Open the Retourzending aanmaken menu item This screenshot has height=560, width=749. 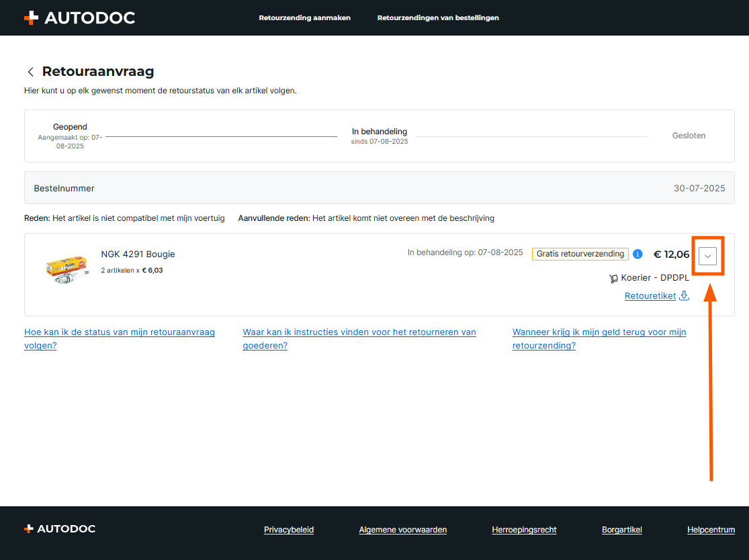(x=304, y=18)
